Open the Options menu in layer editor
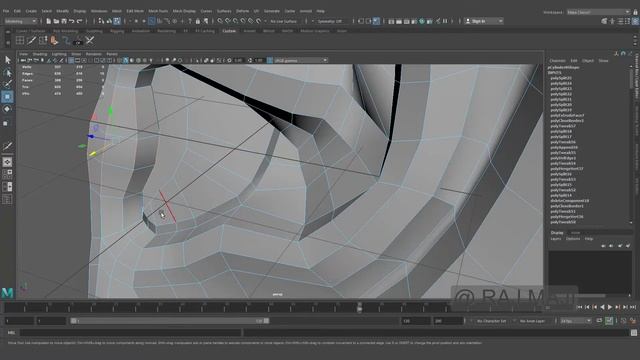The height and width of the screenshot is (360, 640). 573,239
